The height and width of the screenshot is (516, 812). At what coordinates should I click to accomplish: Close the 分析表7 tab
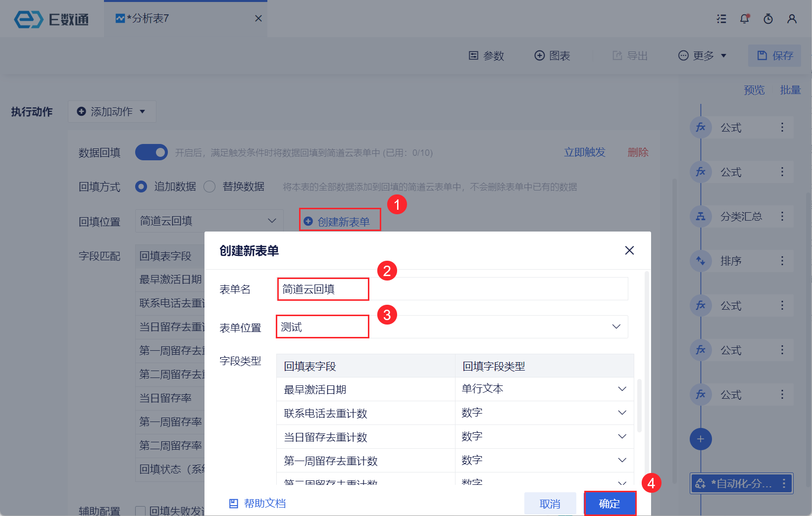tap(258, 18)
